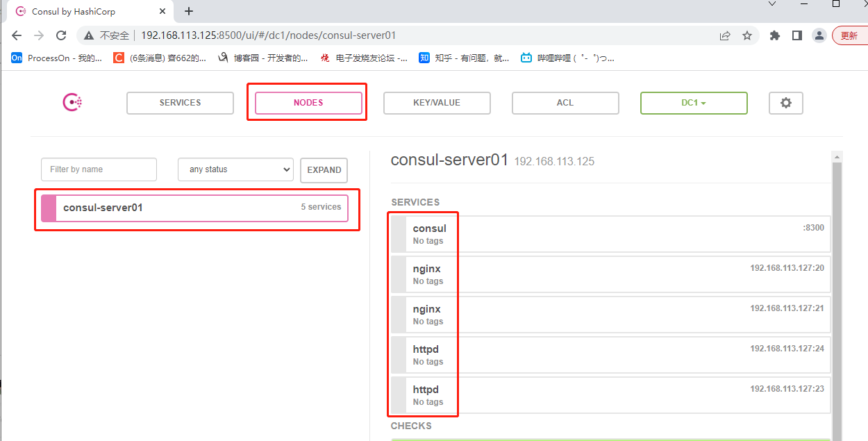Open nginx service at 192.168.113.127:20
Screen dimensions: 868x441
(x=610, y=274)
